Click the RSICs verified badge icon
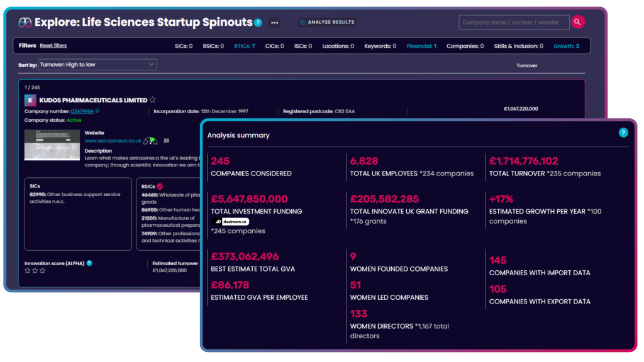644x362 pixels. (160, 186)
